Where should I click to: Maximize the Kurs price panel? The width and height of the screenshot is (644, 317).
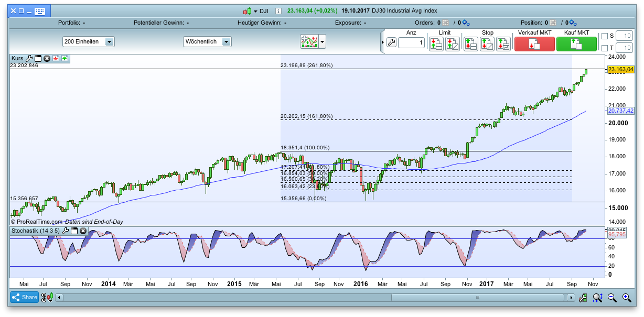point(38,58)
